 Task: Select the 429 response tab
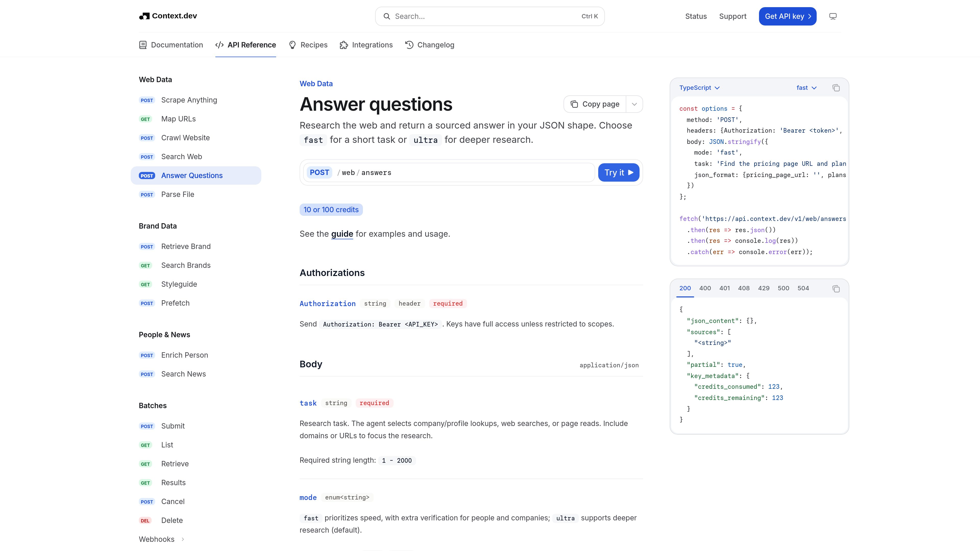(x=764, y=288)
